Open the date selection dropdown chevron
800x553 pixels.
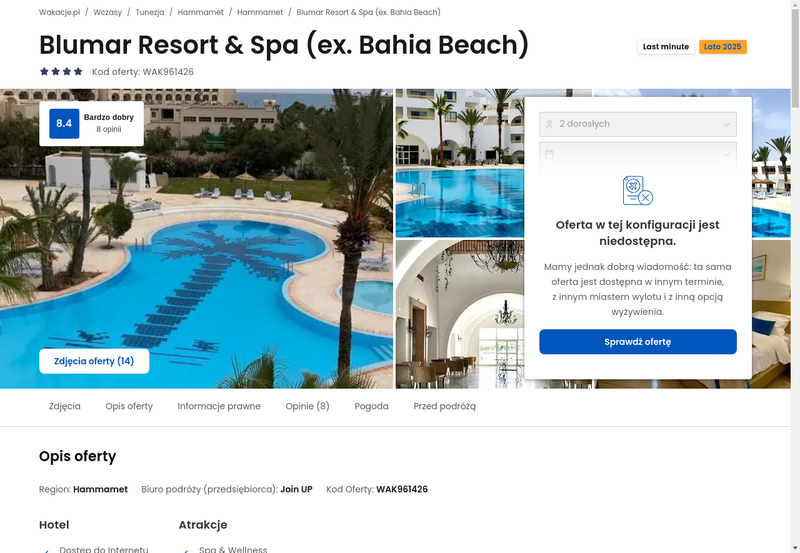tap(727, 154)
